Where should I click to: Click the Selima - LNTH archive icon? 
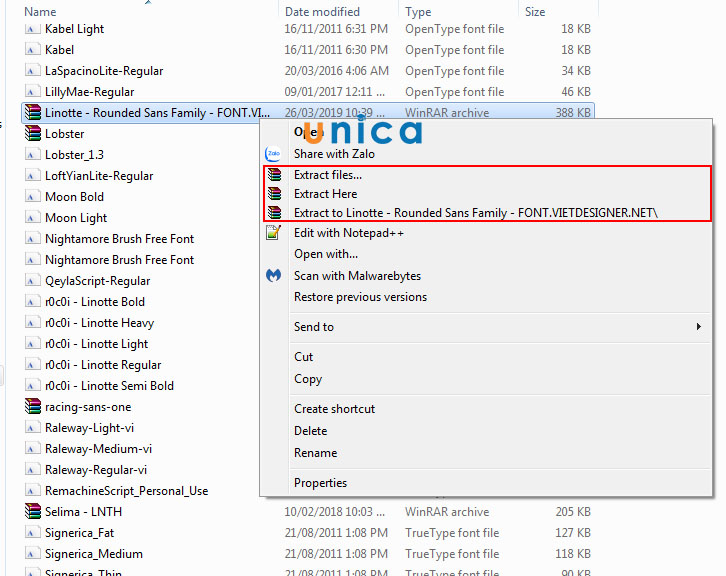tap(33, 512)
